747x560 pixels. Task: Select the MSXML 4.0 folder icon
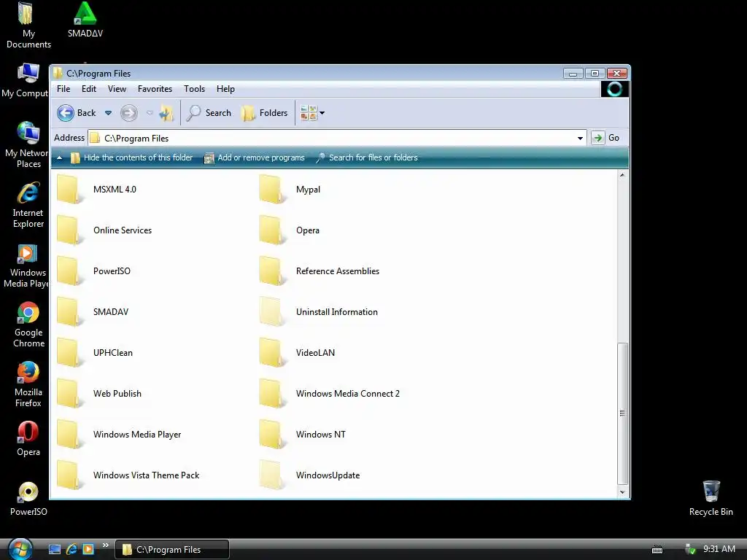69,190
